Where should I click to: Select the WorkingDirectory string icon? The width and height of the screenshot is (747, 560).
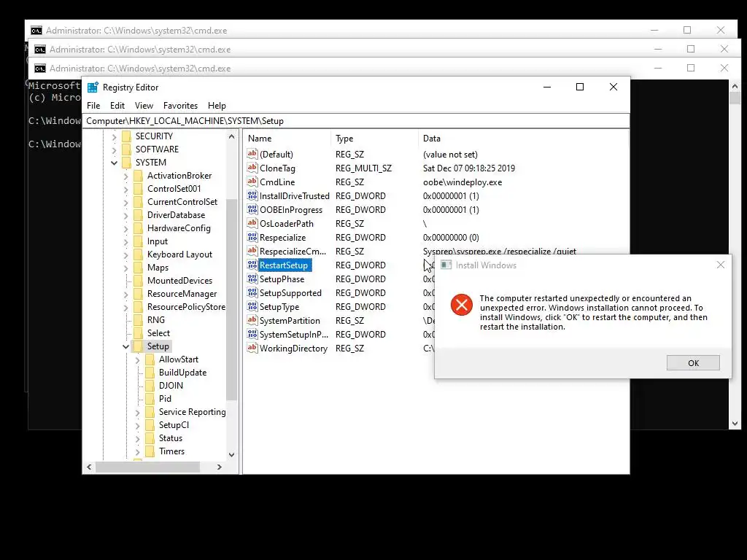(x=252, y=348)
